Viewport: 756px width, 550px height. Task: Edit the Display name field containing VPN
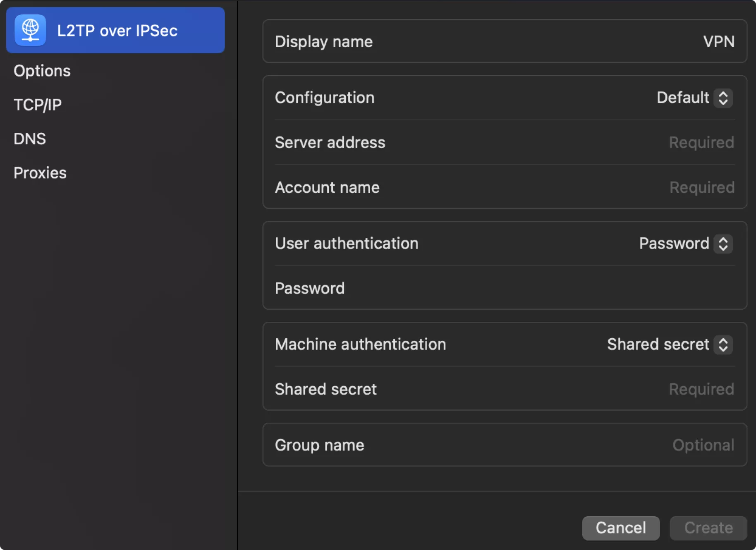point(718,42)
